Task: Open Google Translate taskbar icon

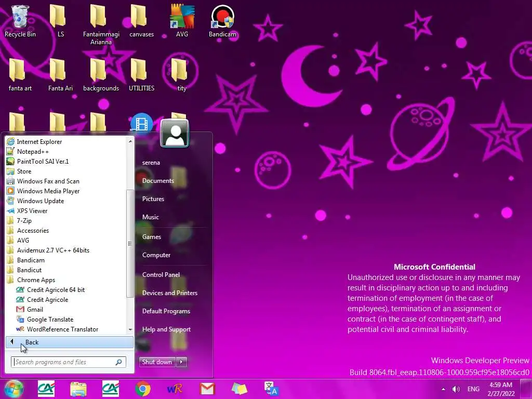Action: point(271,389)
